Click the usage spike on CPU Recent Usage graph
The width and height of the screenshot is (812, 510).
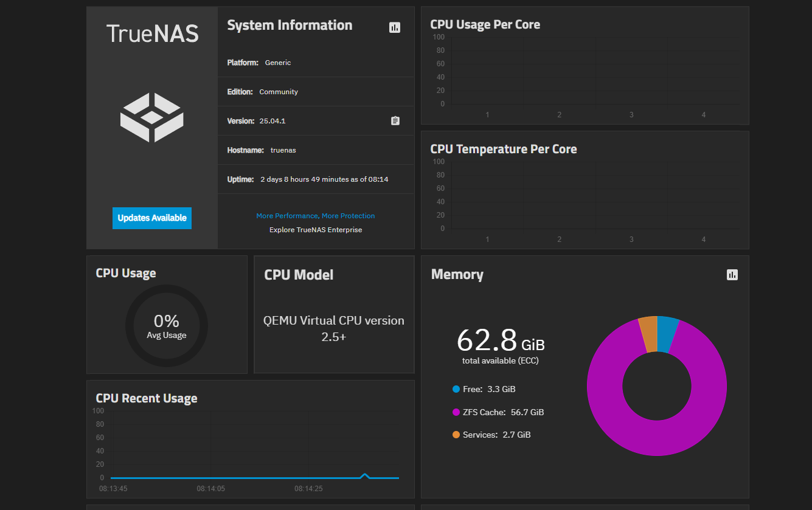click(365, 476)
